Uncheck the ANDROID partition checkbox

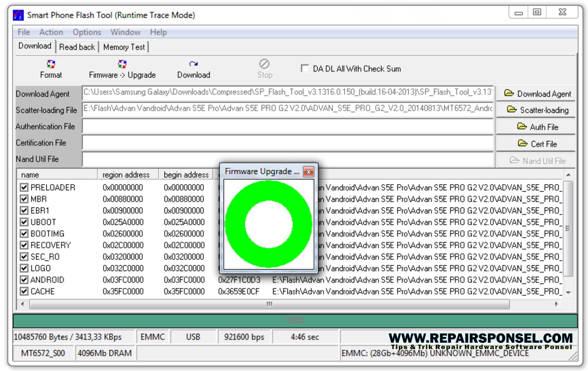tap(24, 280)
